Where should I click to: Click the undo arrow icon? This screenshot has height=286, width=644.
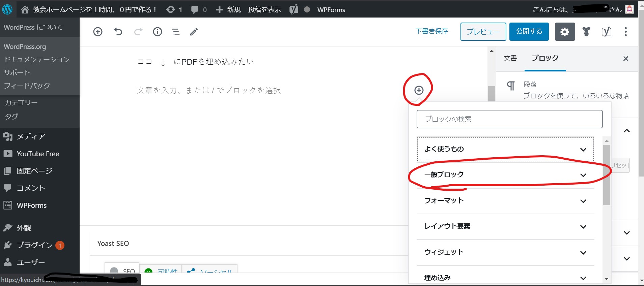point(118,32)
